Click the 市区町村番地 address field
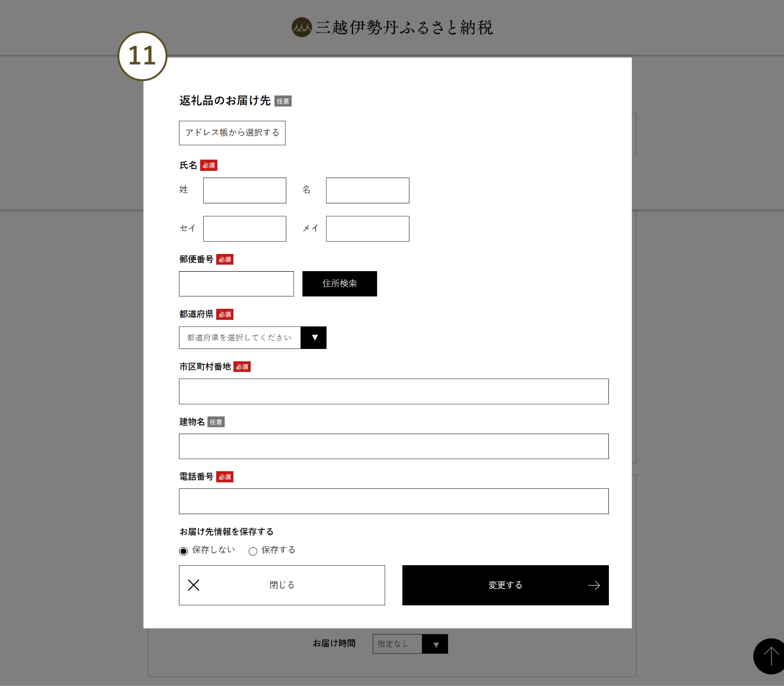The image size is (784, 686). coord(394,391)
